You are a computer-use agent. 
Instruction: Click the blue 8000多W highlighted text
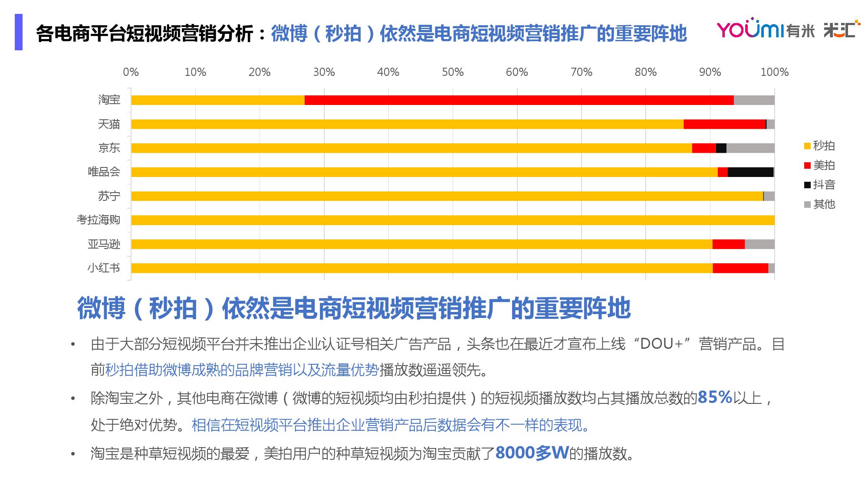(532, 453)
